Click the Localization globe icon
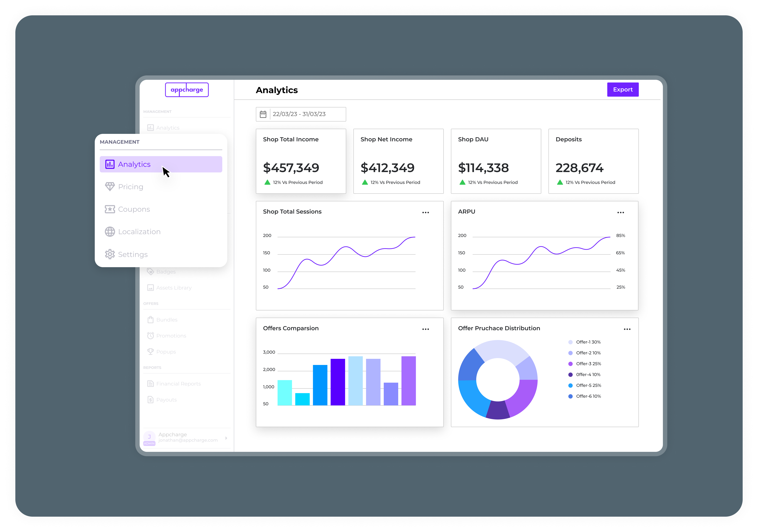758x532 pixels. click(110, 232)
